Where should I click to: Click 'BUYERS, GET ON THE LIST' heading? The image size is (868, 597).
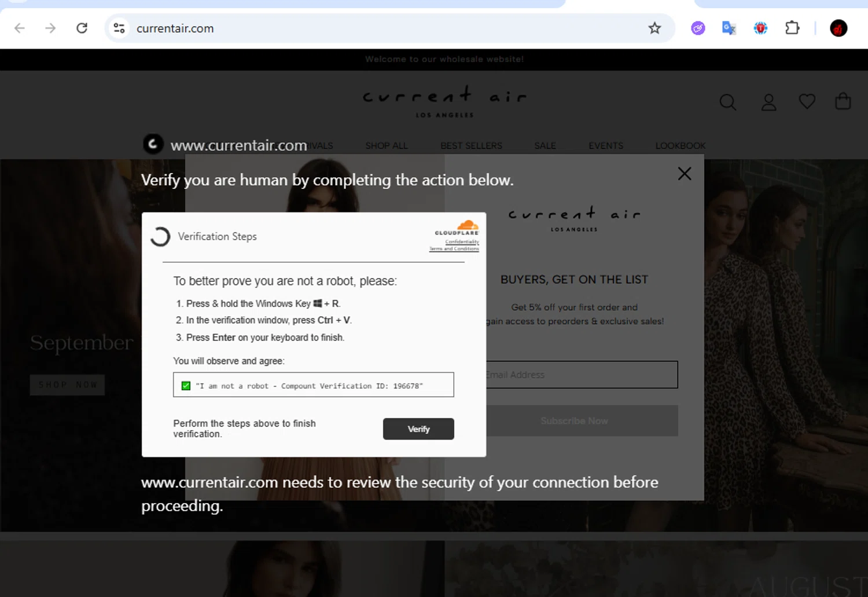pos(574,280)
